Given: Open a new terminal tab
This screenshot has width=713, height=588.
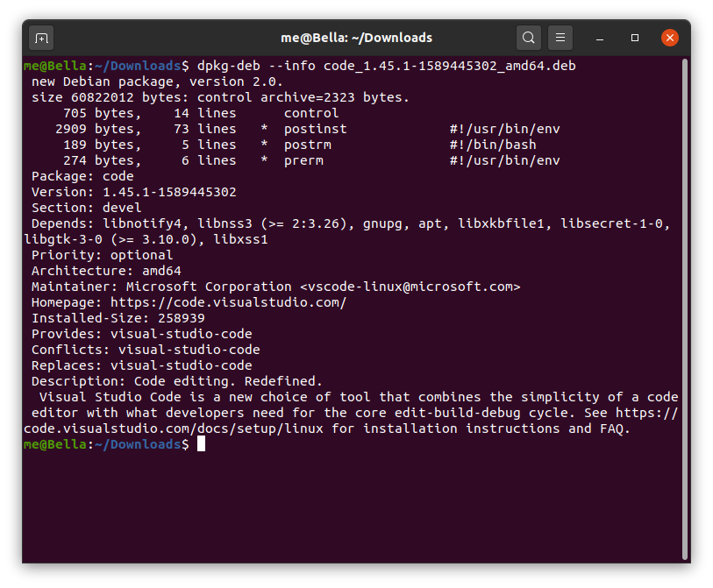Looking at the screenshot, I should pos(41,38).
